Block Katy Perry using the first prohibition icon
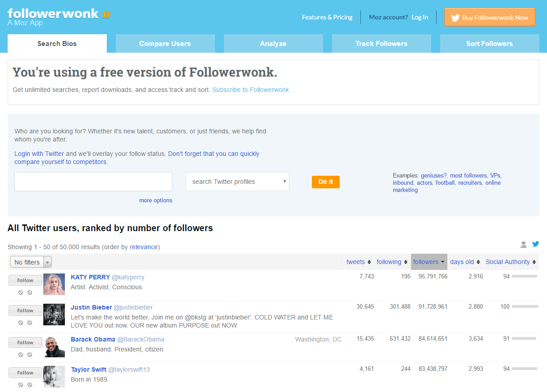The width and height of the screenshot is (547, 392). [20, 292]
